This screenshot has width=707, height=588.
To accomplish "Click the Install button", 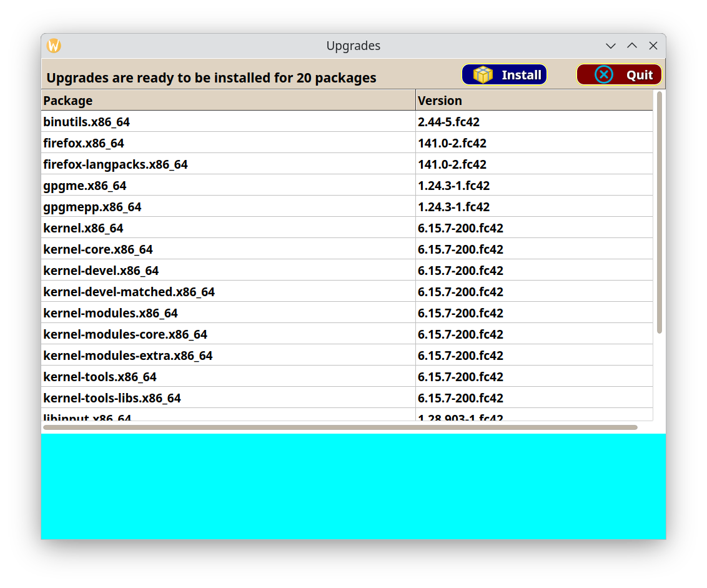I will [504, 74].
